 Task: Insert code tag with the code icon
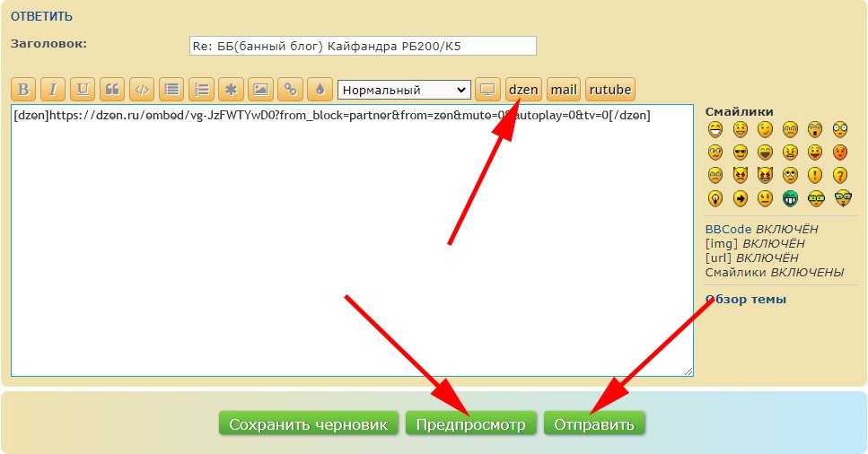(142, 90)
